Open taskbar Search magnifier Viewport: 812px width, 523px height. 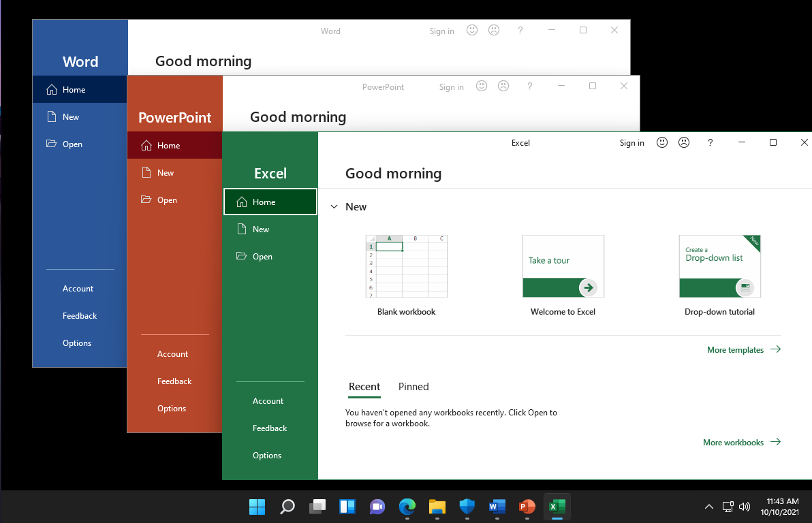287,507
